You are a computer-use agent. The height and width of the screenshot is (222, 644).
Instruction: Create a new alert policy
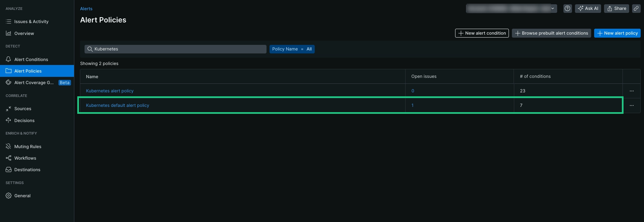click(x=617, y=33)
